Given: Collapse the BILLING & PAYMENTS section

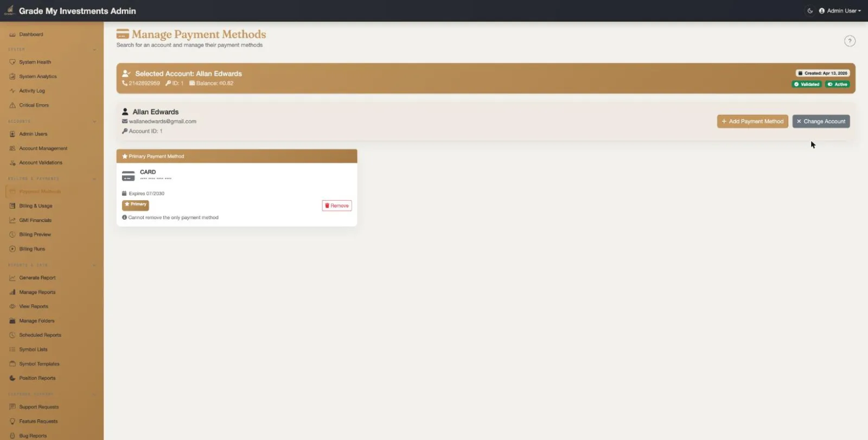Looking at the screenshot, I should [x=94, y=179].
